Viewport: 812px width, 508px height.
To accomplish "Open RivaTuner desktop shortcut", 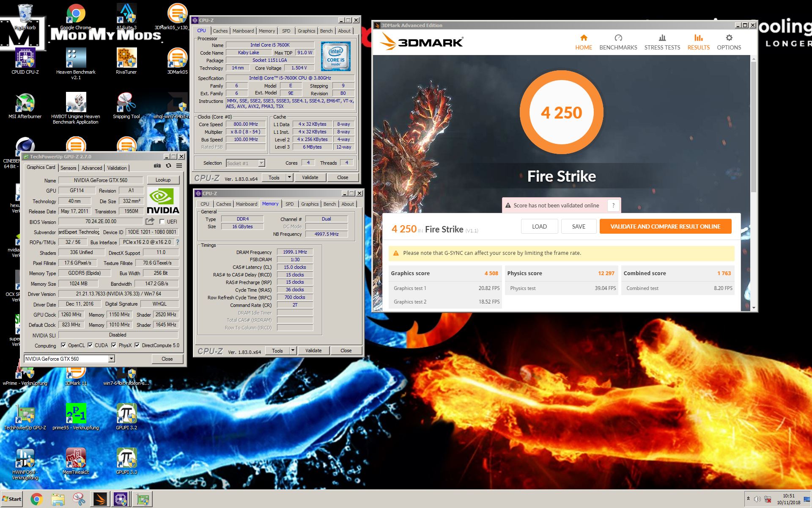I will [126, 61].
